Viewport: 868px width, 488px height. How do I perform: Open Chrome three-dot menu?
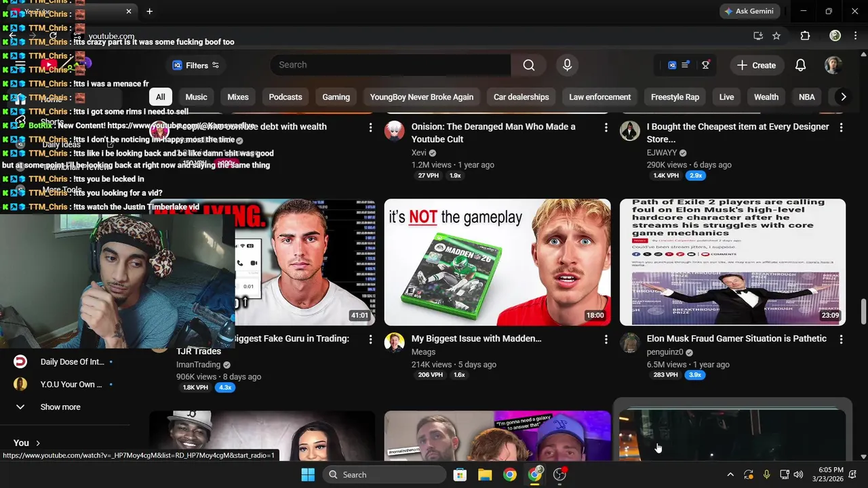pos(856,36)
